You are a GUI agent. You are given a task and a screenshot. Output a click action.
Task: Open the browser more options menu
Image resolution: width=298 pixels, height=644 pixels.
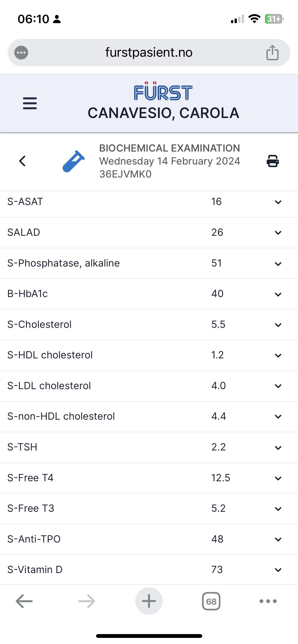coord(268,601)
